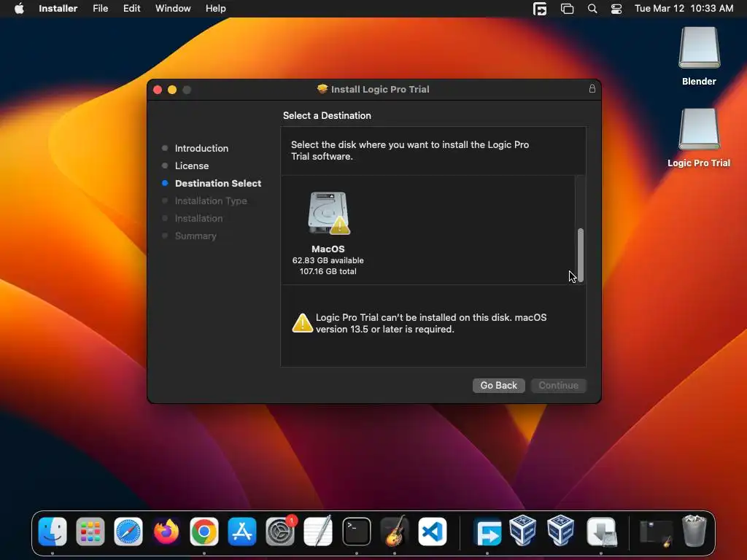Click the dimmed Continue button

[558, 385]
